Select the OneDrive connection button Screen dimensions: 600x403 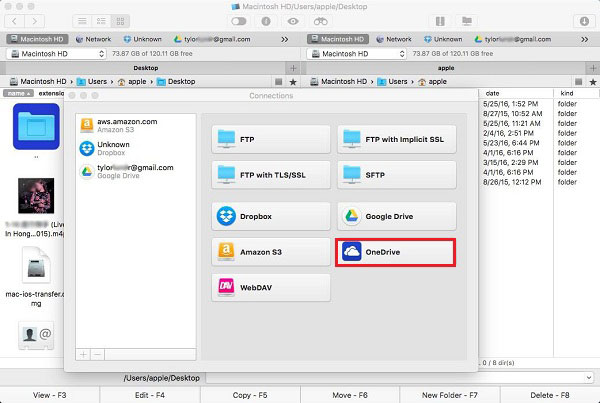(x=396, y=251)
